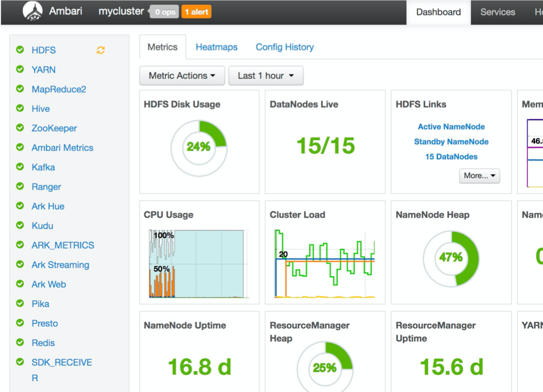
Task: Open the ZooKeeper service link
Action: (54, 128)
